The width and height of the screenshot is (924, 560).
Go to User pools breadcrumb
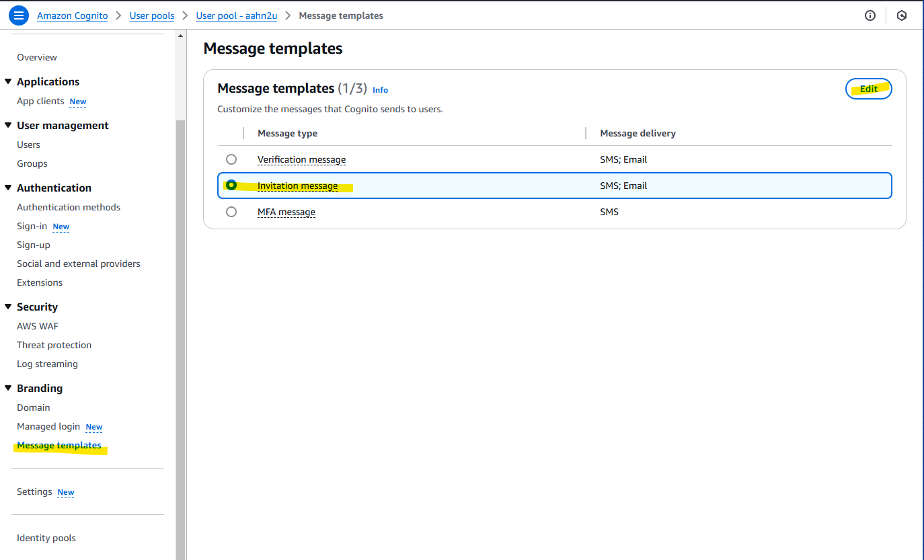pos(152,15)
